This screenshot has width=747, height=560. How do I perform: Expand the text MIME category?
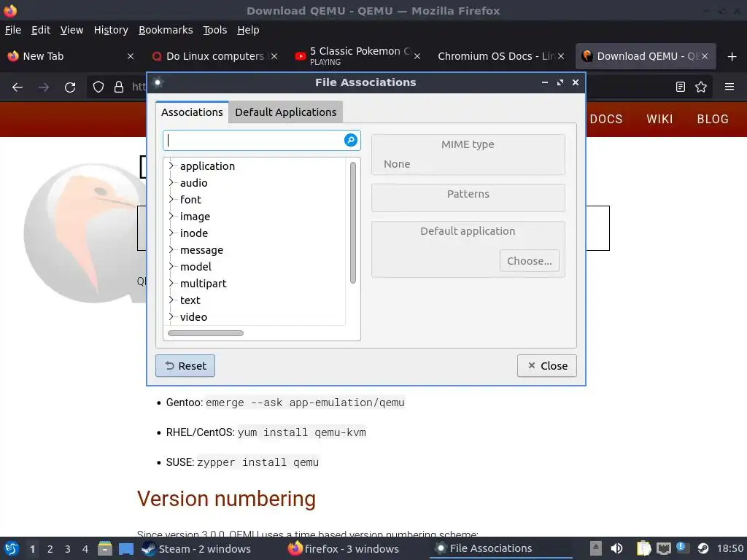tap(171, 300)
